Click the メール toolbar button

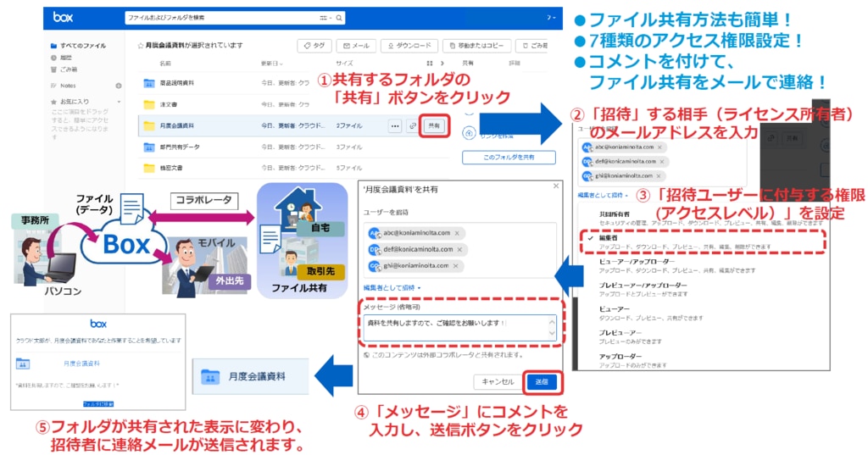tap(356, 46)
